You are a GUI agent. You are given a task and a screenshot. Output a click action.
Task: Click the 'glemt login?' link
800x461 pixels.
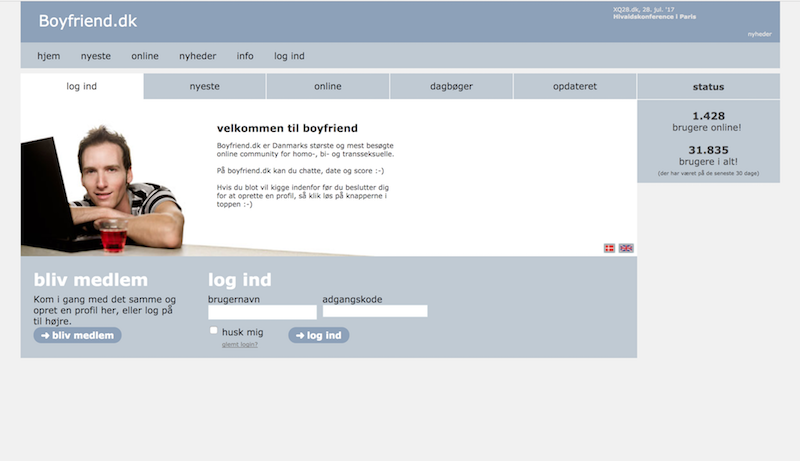[x=240, y=345]
